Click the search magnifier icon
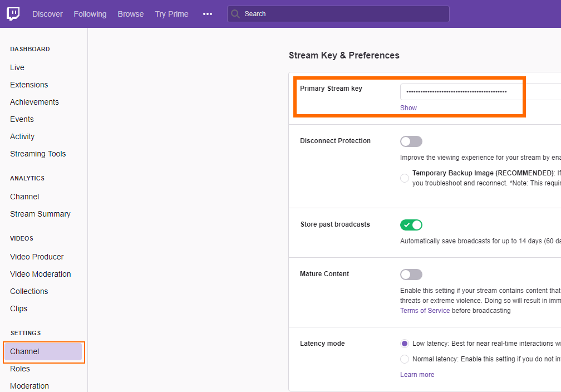 coord(235,14)
